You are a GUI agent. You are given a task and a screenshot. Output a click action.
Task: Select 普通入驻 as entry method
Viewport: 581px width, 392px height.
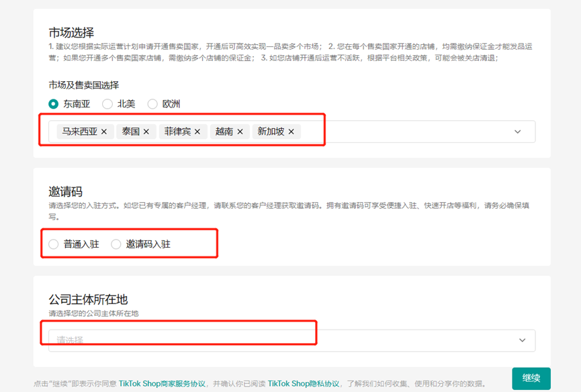coord(54,244)
